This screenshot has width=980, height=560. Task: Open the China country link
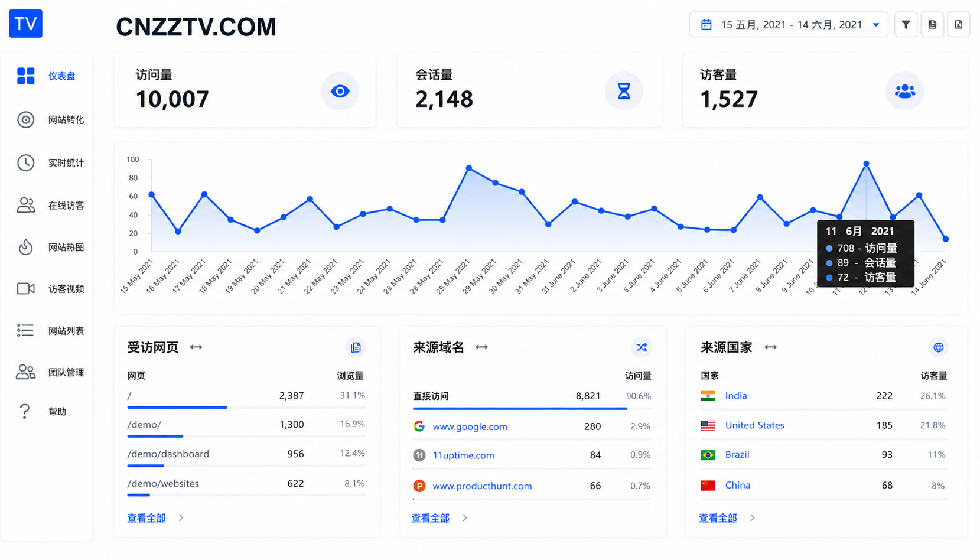(x=738, y=485)
